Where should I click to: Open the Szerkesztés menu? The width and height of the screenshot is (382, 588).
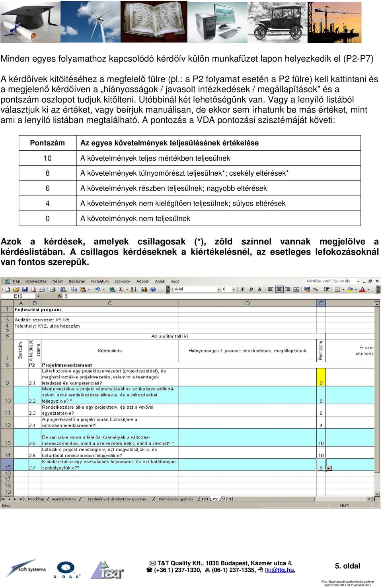point(36,281)
